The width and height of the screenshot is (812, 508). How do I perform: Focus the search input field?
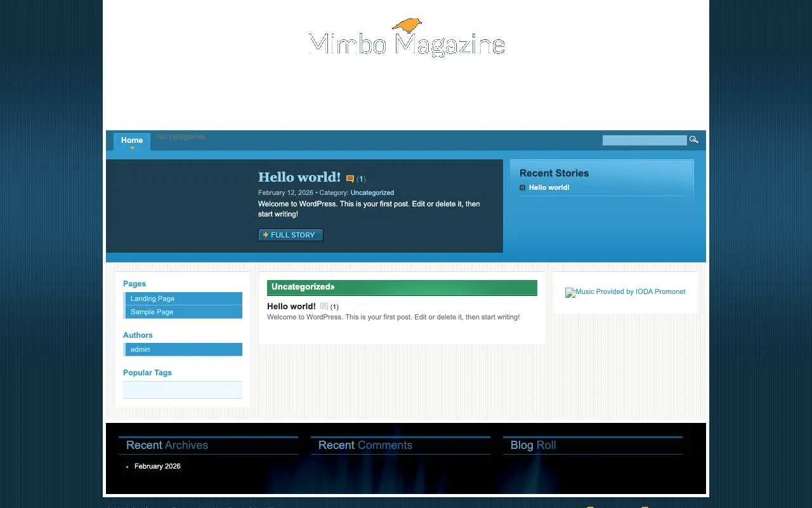(x=645, y=140)
